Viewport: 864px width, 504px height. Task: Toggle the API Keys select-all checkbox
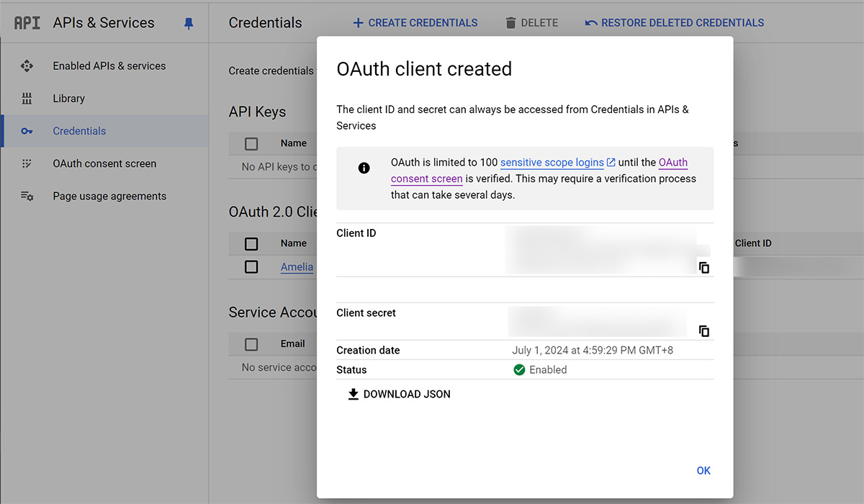click(x=251, y=144)
